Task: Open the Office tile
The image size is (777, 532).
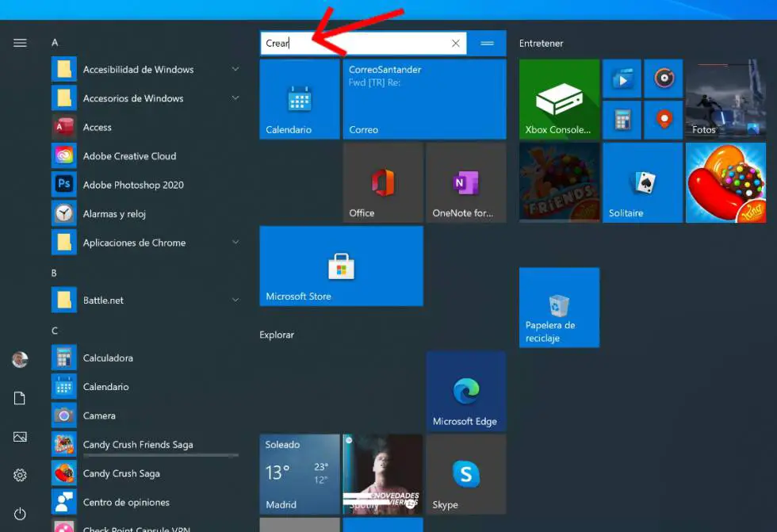Action: point(383,182)
